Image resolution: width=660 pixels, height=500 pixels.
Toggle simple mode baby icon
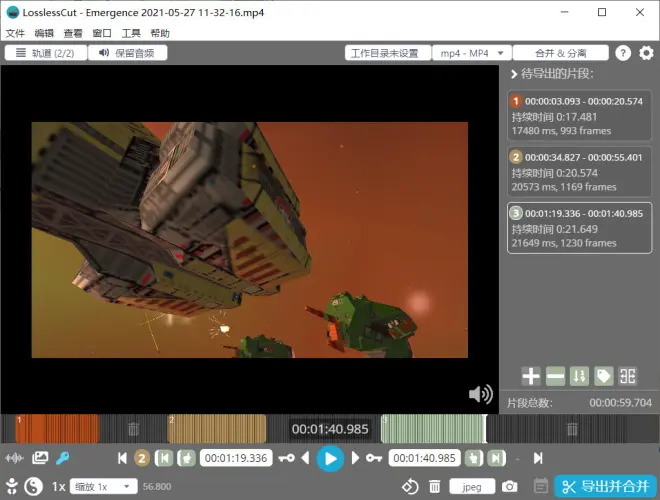coord(12,487)
